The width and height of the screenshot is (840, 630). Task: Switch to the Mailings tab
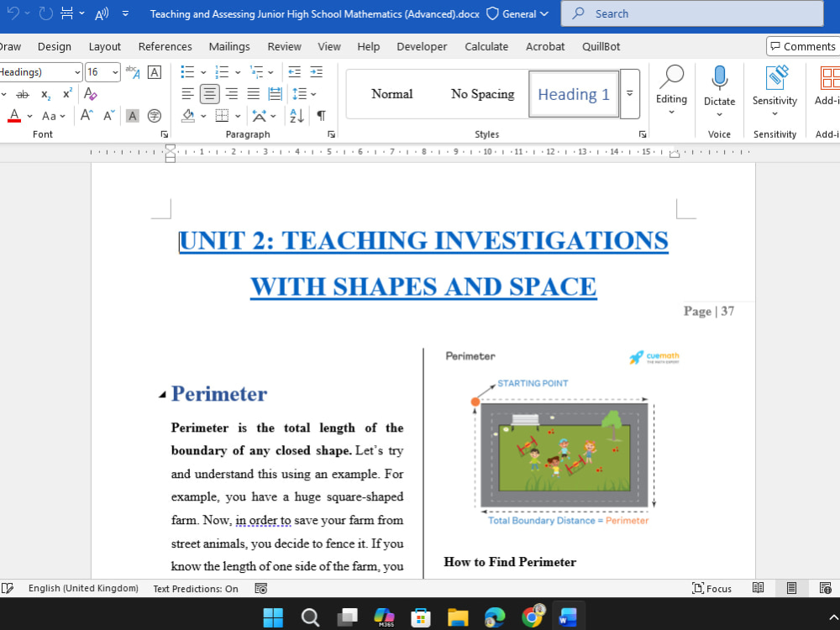[x=229, y=46]
